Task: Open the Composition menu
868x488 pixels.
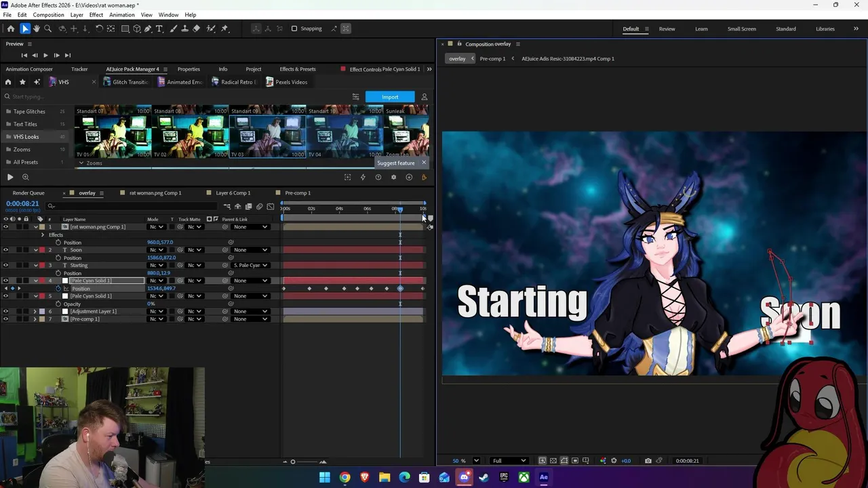Action: click(49, 15)
